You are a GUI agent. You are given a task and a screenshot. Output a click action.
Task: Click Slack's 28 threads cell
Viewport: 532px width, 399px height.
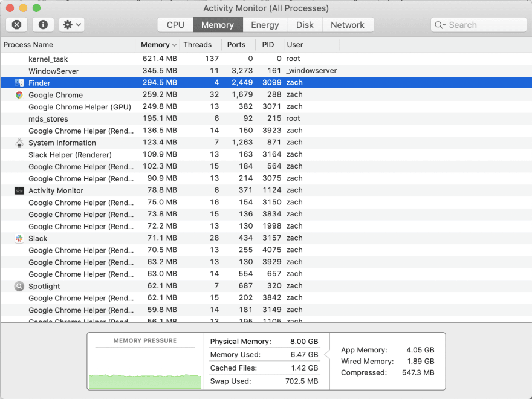coord(214,238)
